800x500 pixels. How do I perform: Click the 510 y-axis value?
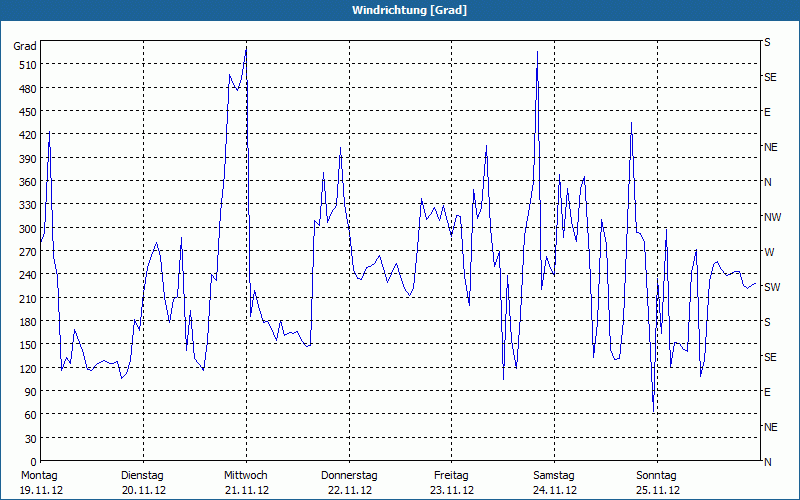[x=28, y=65]
